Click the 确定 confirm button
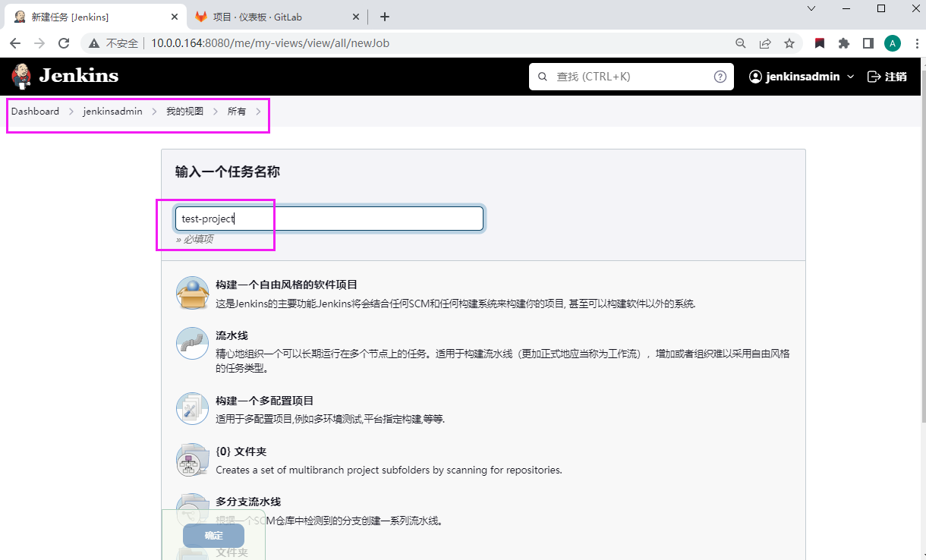 point(213,536)
